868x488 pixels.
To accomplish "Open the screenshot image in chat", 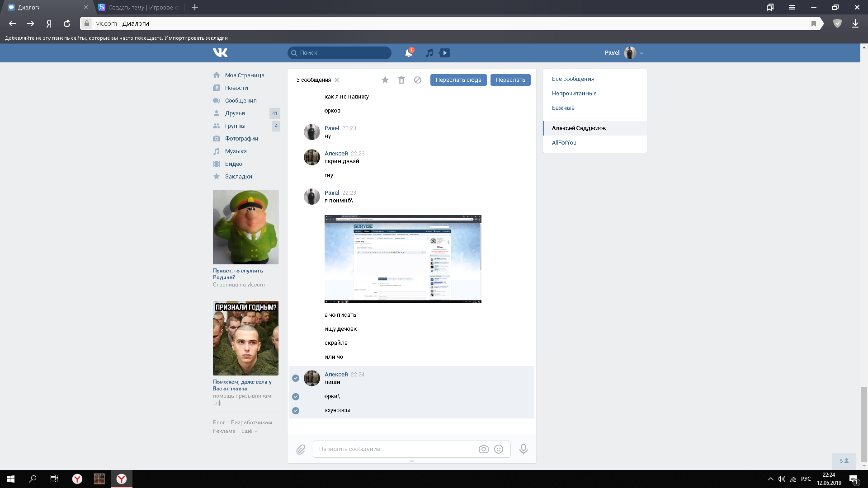I will tap(403, 259).
